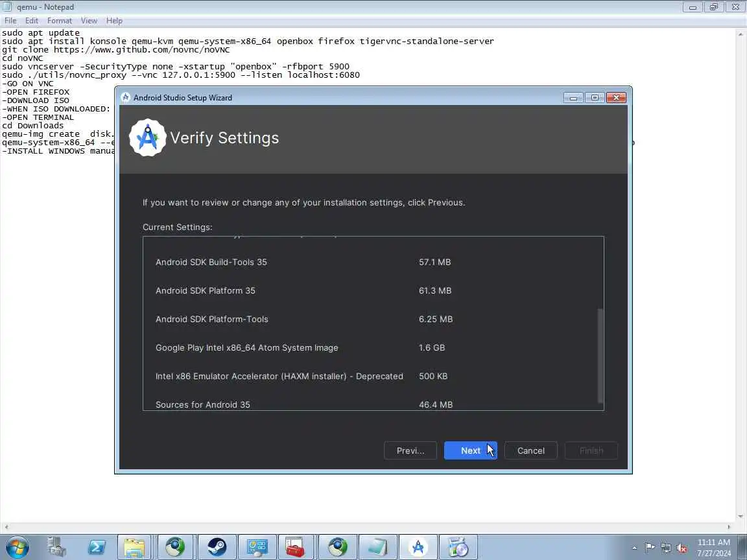Select the Android SDK Build-Tools 35 row
747x560 pixels.
point(373,262)
